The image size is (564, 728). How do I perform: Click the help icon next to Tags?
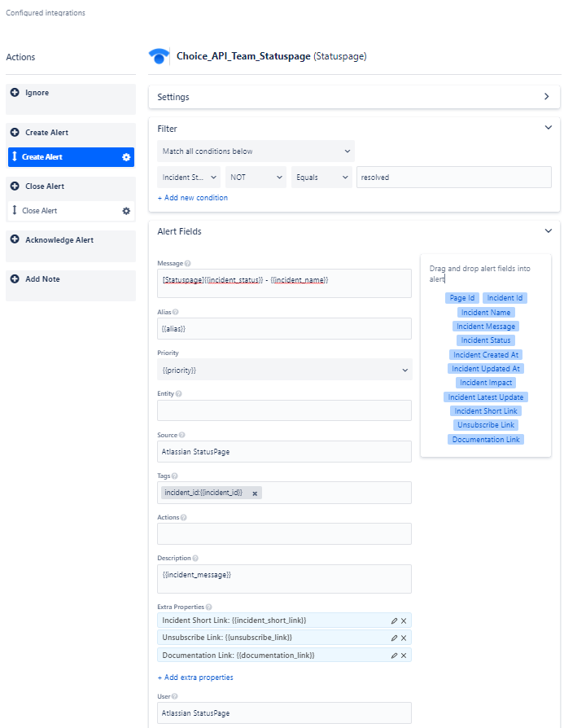[174, 476]
